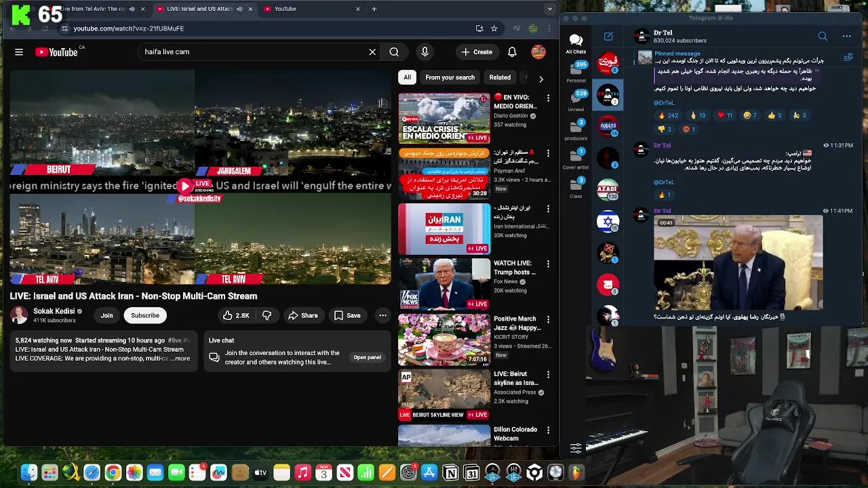Open options menu for Beirut skyline video
The width and height of the screenshot is (868, 488).
coord(548,375)
